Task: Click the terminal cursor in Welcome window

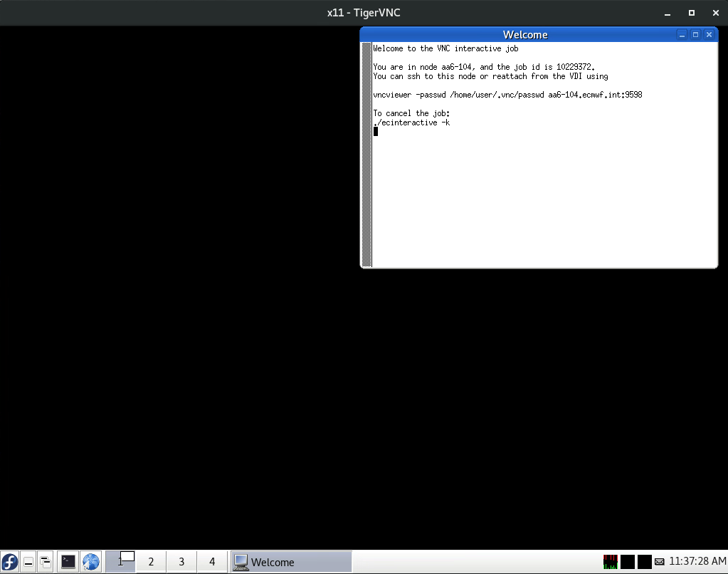Action: coord(376,131)
